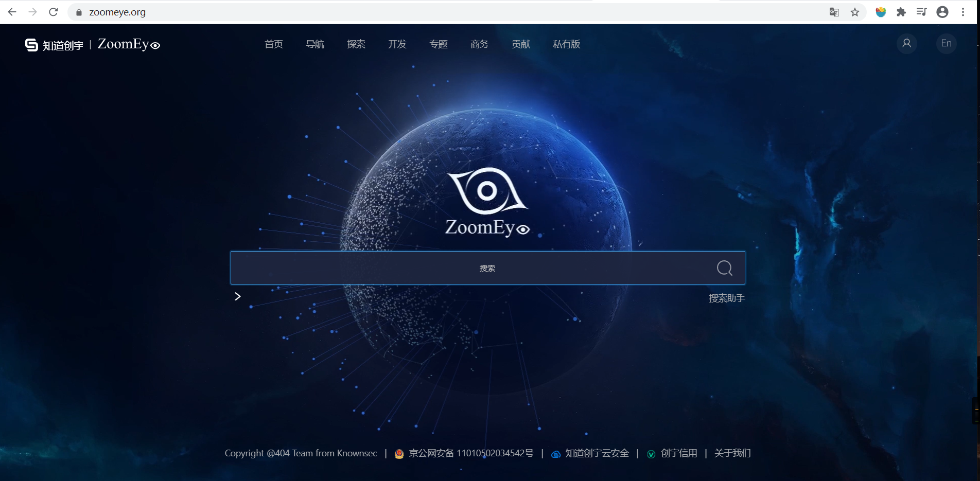Screen dimensions: 980x481
Task: Open the Extensions puzzle icon
Action: (901, 12)
